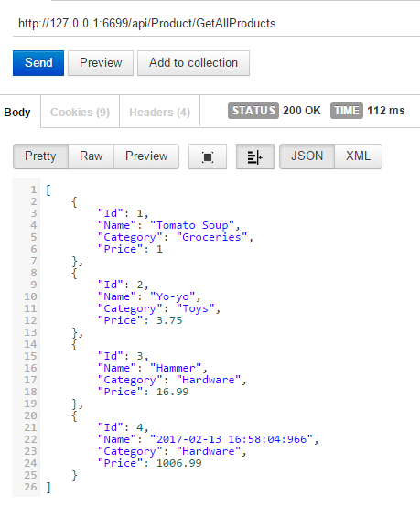The height and width of the screenshot is (517, 420).
Task: Click the fullscreen response icon
Action: 208,156
